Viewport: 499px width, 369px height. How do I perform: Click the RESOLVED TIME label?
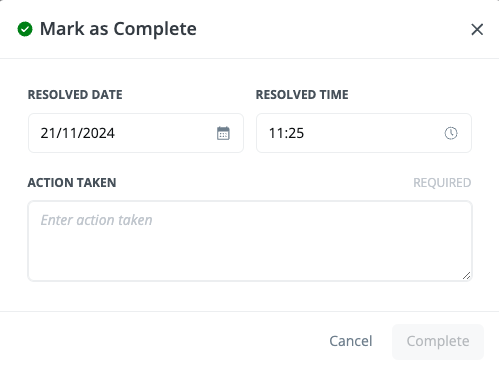click(x=302, y=95)
